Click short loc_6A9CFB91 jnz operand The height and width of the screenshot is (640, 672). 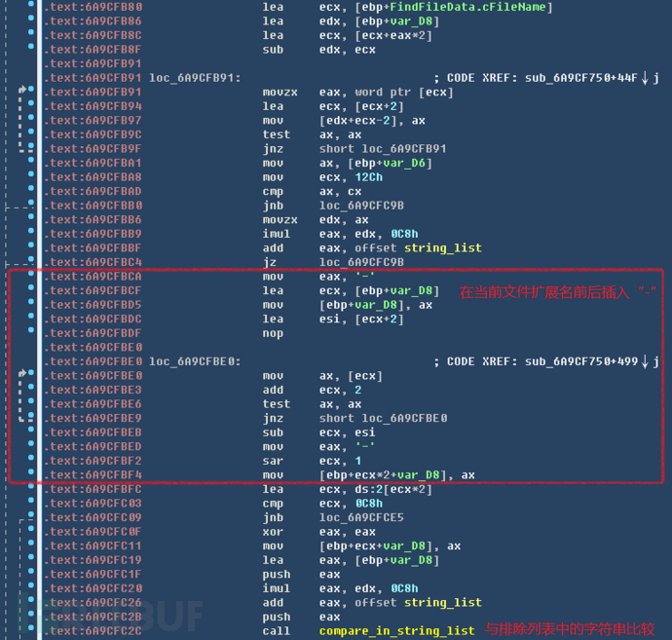click(x=383, y=149)
